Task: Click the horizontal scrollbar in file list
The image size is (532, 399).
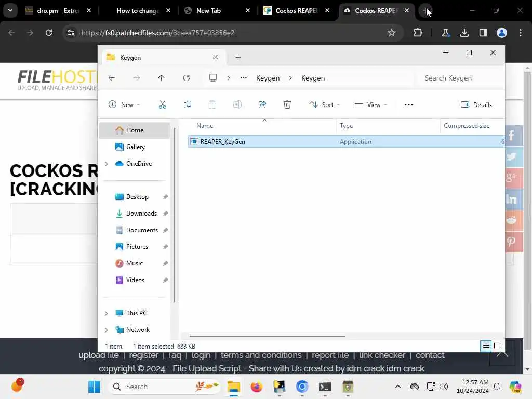Action: coord(268,336)
